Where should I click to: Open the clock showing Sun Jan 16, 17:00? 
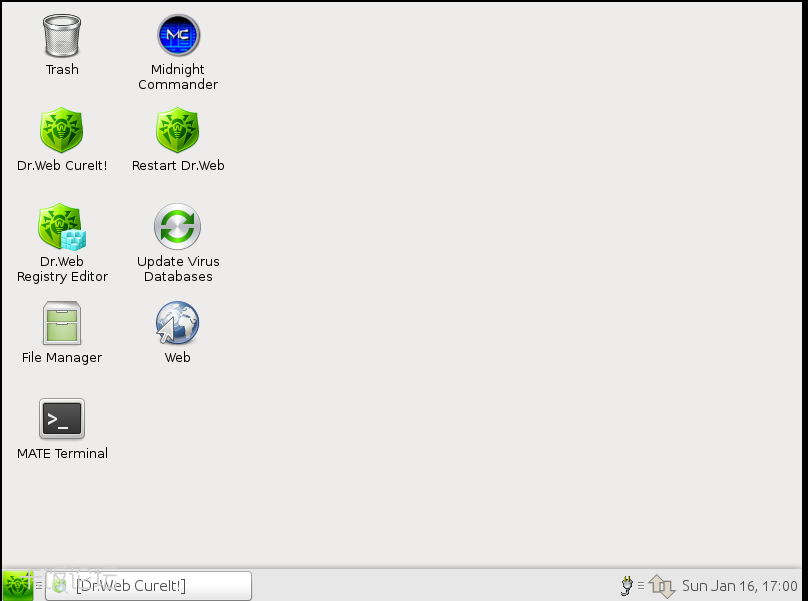739,586
